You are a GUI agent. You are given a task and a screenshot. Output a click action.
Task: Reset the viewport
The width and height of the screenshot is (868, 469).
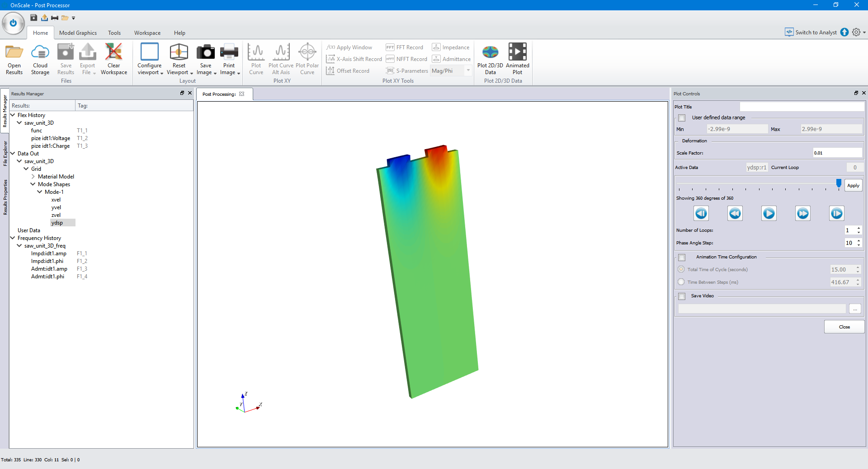179,59
